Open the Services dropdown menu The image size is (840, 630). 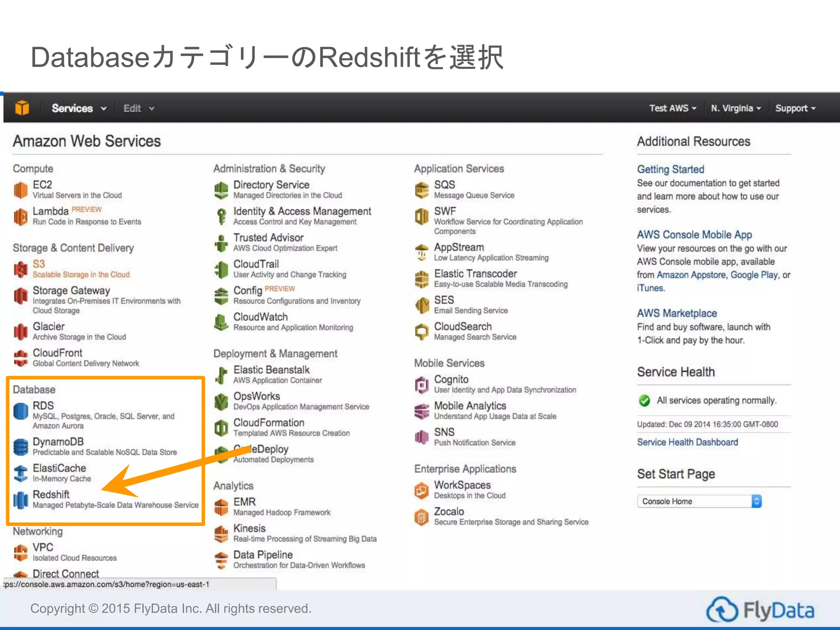pos(79,108)
